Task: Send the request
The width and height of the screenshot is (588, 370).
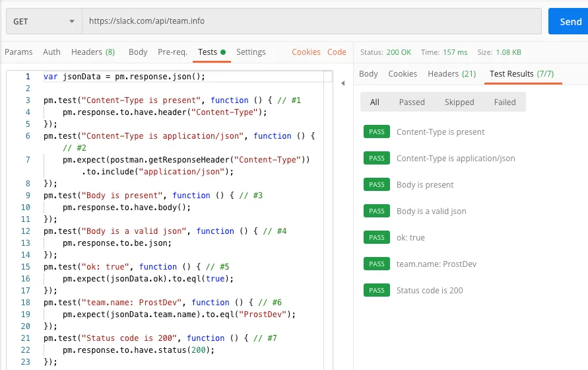Action: [x=569, y=21]
